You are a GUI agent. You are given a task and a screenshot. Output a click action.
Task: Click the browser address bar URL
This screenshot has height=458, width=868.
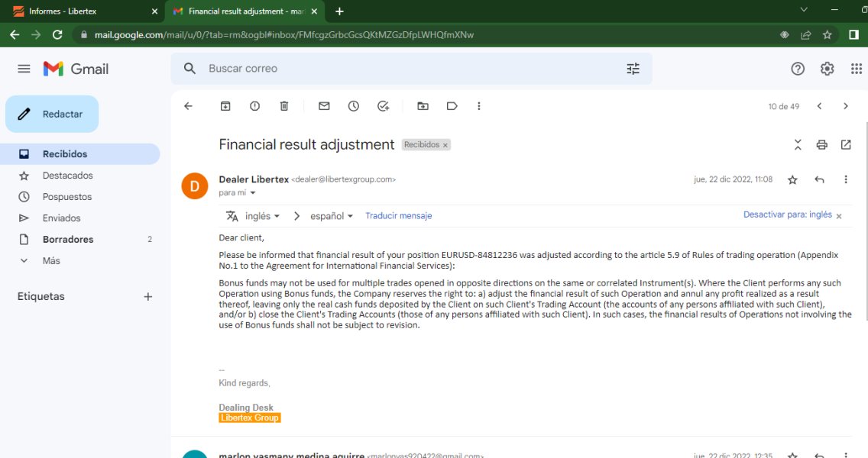[284, 35]
